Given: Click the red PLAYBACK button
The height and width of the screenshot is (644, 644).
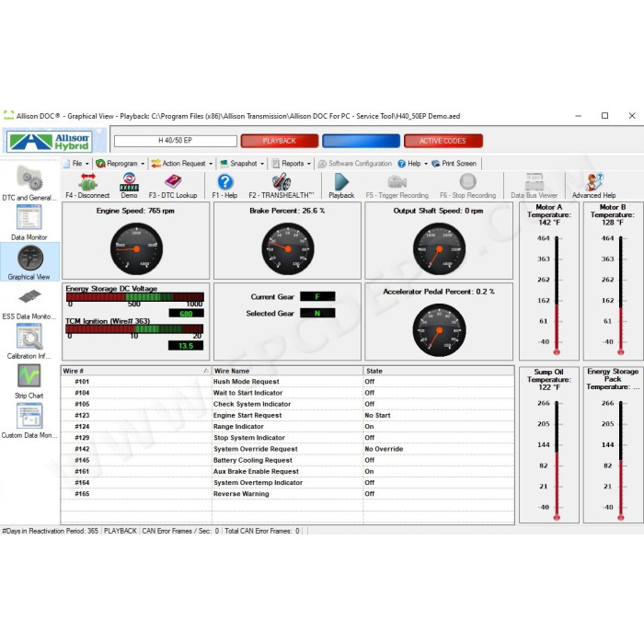Looking at the screenshot, I should 280,141.
